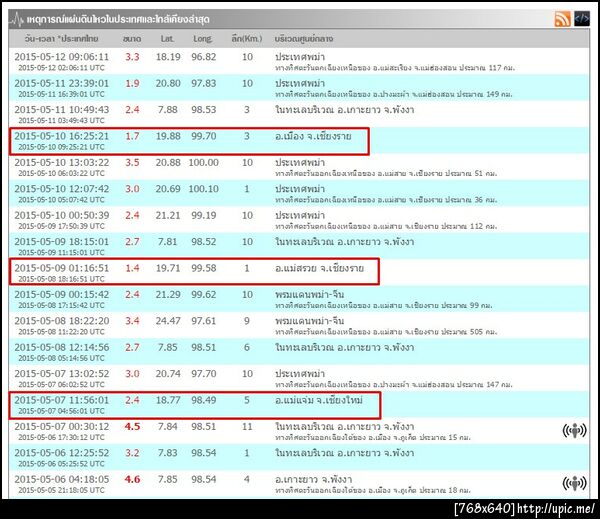Viewport: 600px width, 519px height.
Task: Open the 2015-05-10 13:03:22 event
Action: coord(298,167)
